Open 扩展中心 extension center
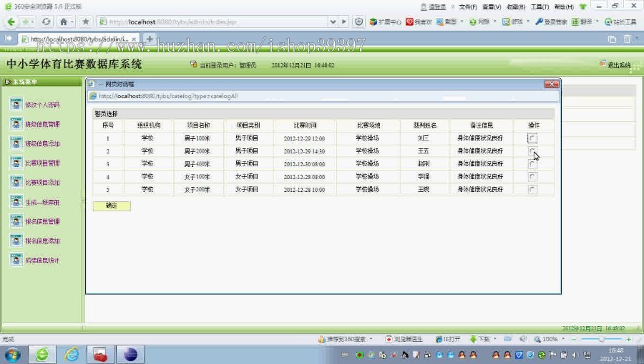Screen dimensions: 644x364 click(385, 21)
